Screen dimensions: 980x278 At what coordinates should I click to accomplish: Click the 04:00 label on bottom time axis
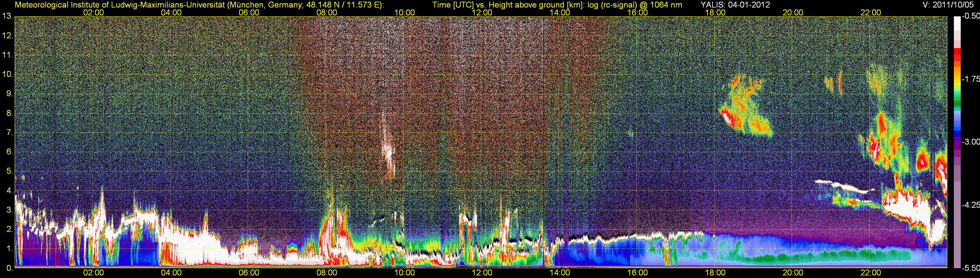[x=171, y=273]
